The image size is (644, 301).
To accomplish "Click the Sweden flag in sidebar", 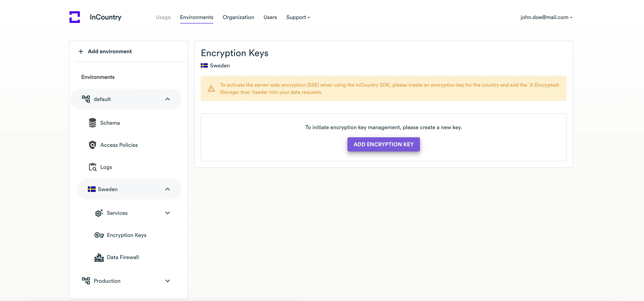I will coord(92,189).
